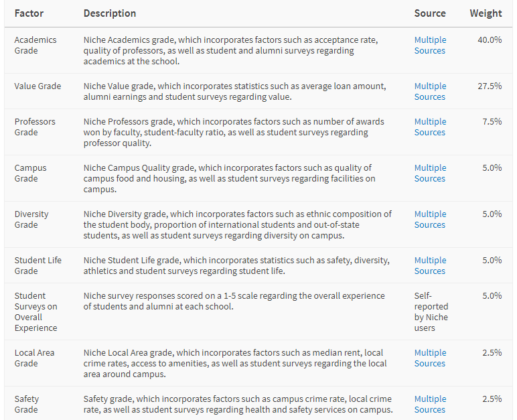
Task: Click the Source column header
Action: 430,13
